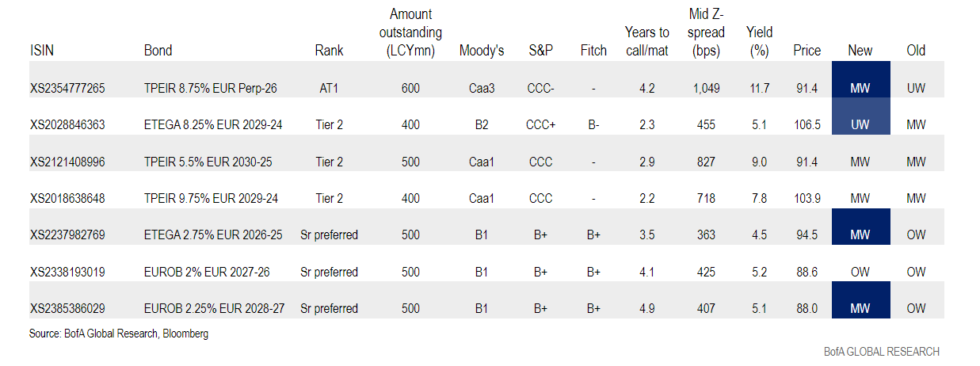The height and width of the screenshot is (366, 980).
Task: Click the BofA GLOBAL RESEARCH footer label
Action: [881, 352]
